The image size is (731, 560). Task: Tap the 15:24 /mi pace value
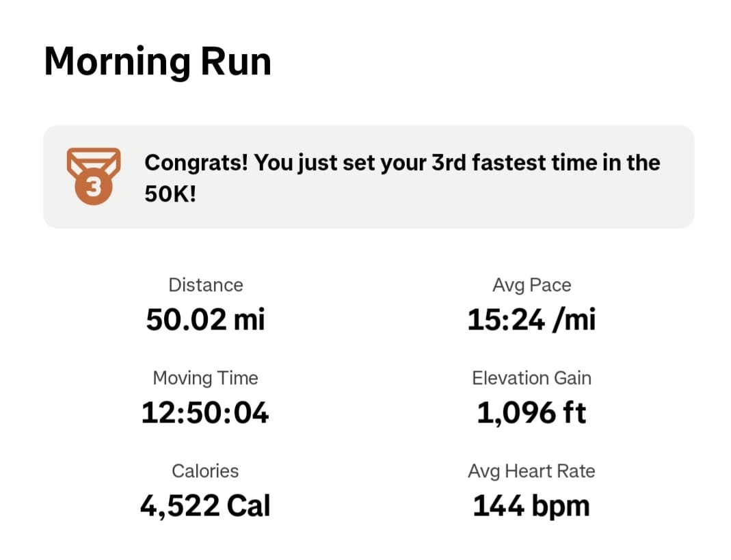531,320
